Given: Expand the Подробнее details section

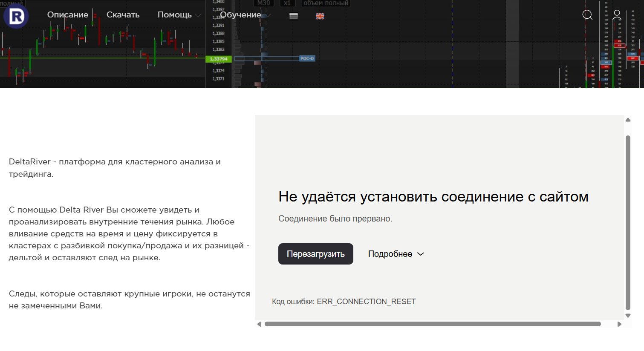Looking at the screenshot, I should click(396, 254).
